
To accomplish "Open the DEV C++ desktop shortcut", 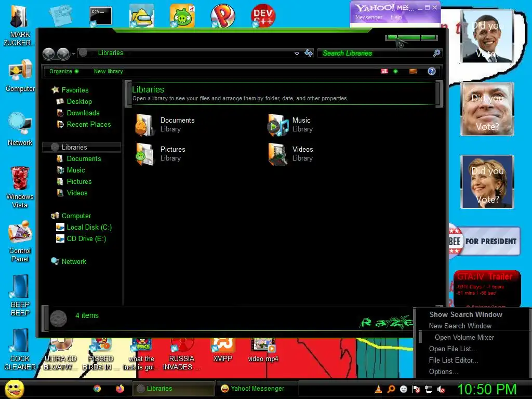I will coord(263,15).
